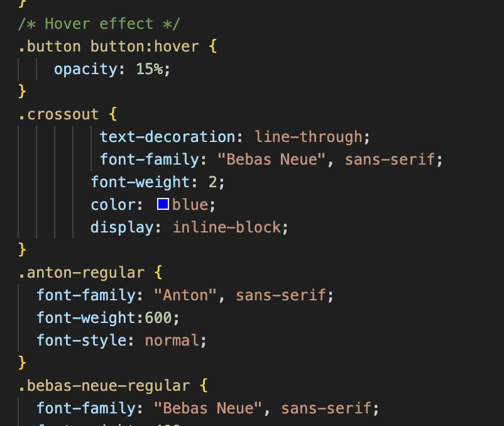Click the font-weight value 2
The image size is (504, 426).
pos(212,182)
